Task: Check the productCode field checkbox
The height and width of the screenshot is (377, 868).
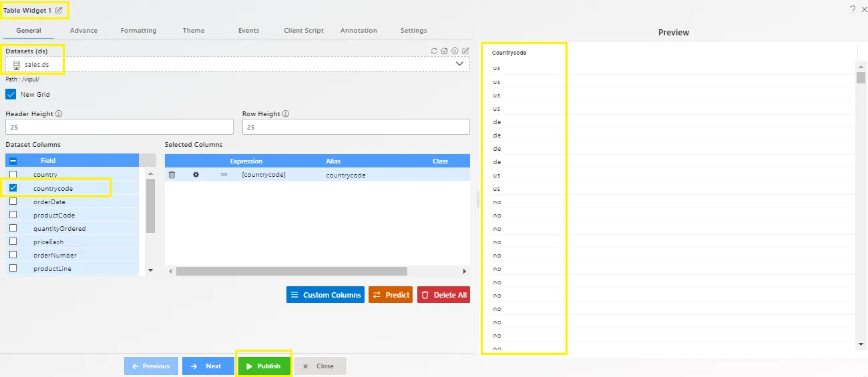Action: (x=13, y=214)
